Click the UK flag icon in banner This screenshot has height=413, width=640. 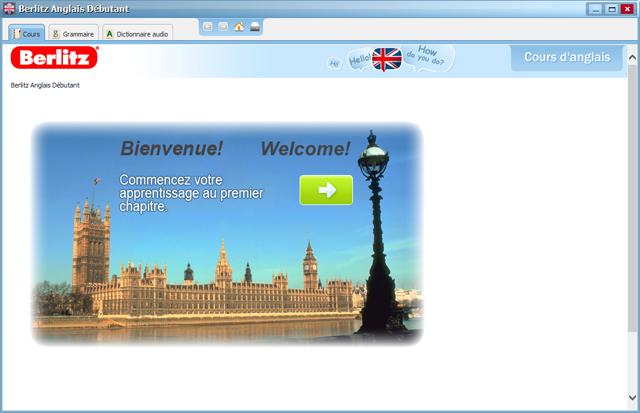point(387,59)
